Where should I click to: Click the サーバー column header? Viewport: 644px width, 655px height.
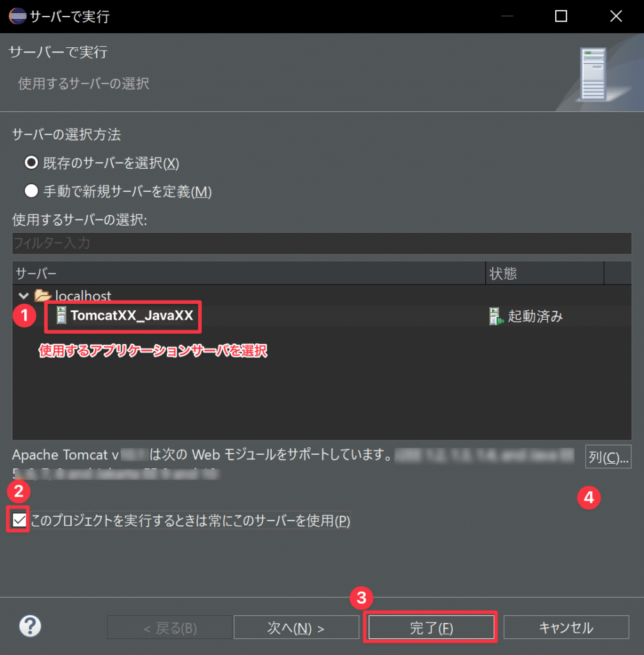[249, 273]
